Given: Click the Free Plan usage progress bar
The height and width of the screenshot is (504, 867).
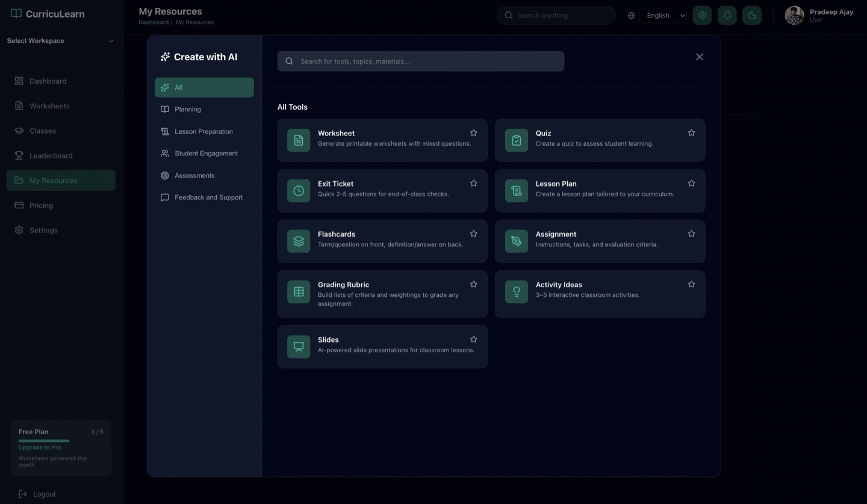Looking at the screenshot, I should coord(44,441).
